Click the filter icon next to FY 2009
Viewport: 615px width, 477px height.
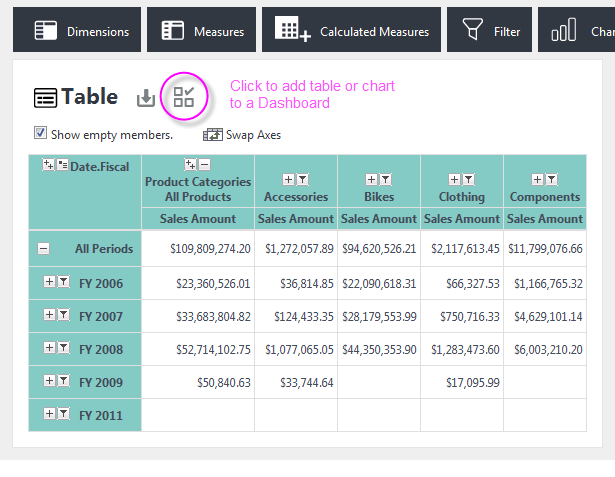coord(64,381)
